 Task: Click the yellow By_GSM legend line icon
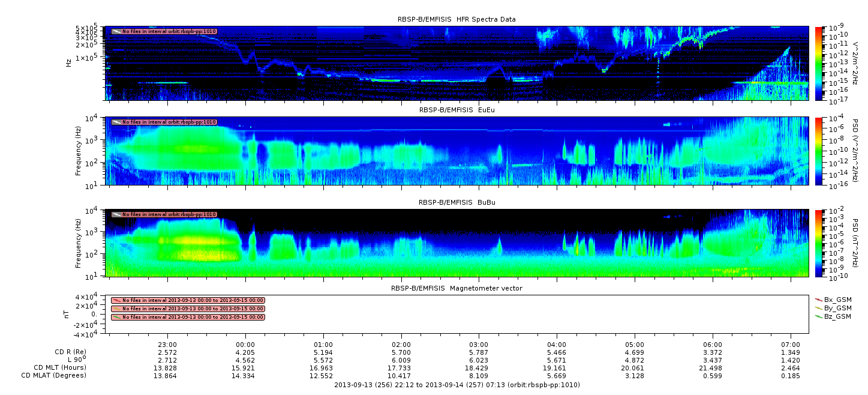818,307
